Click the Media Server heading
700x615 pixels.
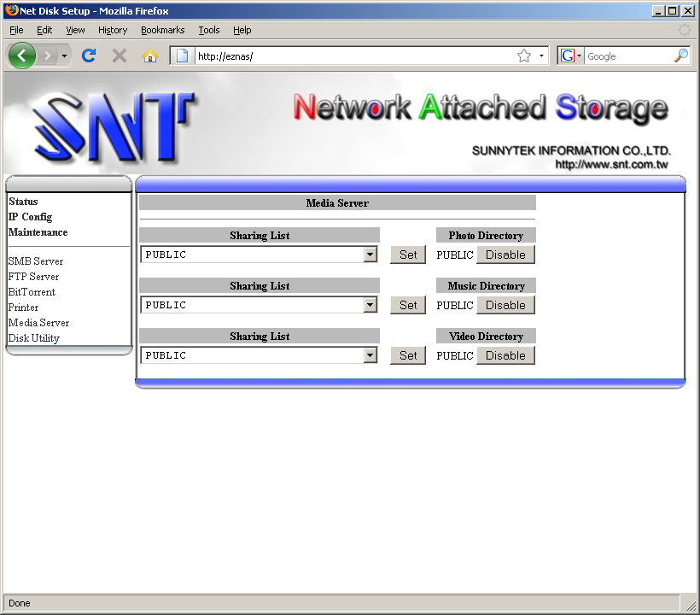coord(337,203)
